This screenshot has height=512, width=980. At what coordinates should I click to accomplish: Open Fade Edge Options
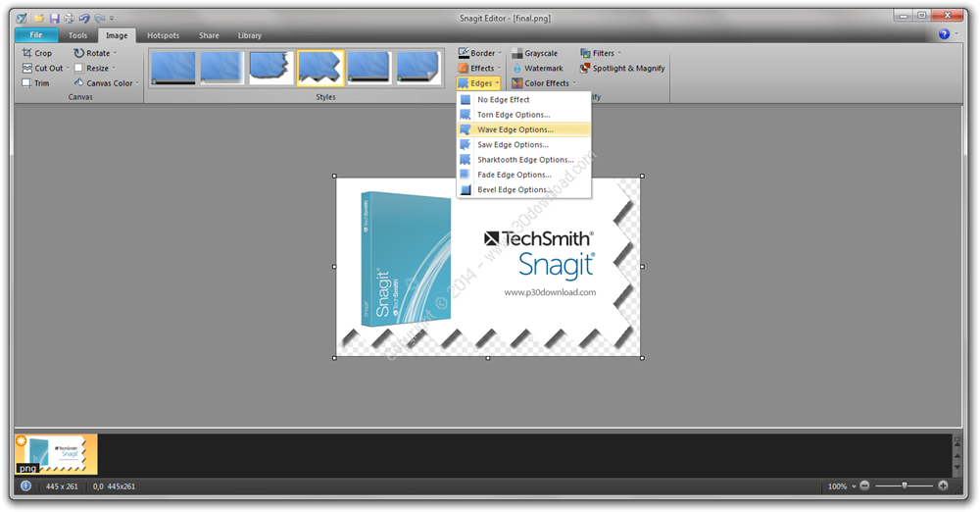click(x=523, y=175)
